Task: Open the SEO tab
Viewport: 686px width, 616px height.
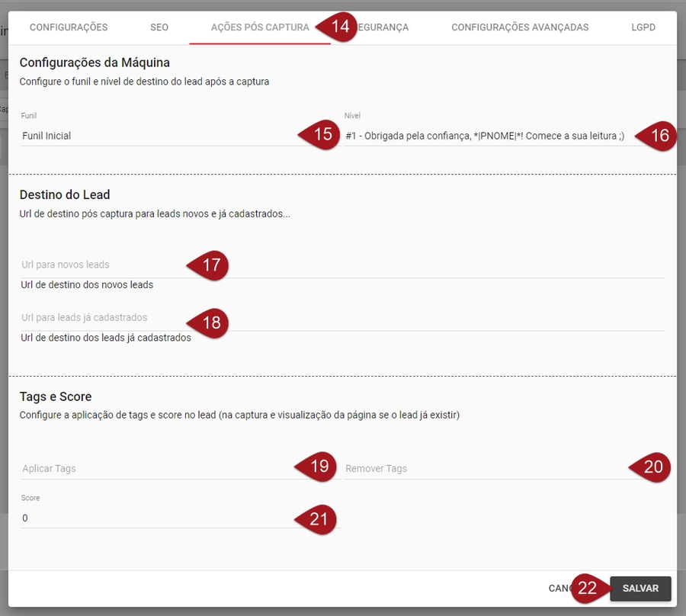Action: pyautogui.click(x=159, y=27)
